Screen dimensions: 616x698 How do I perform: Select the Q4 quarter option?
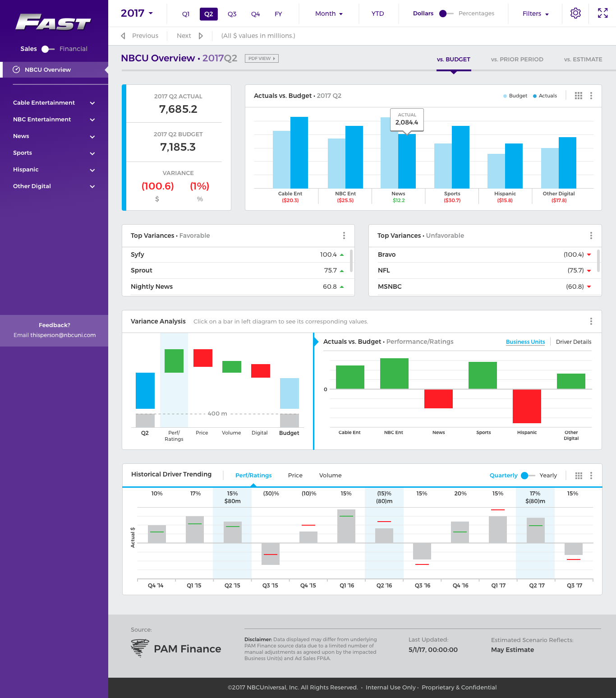coord(256,14)
